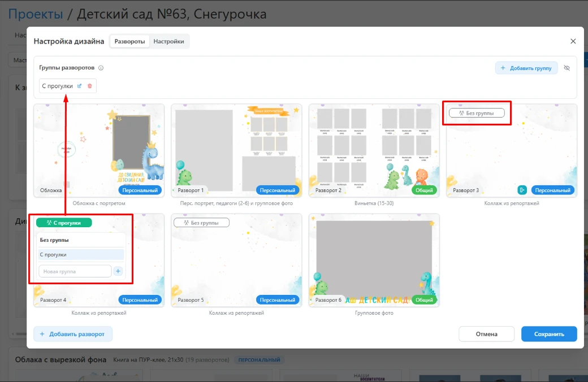The height and width of the screenshot is (382, 588).
Task: Cancel the dialog with Отмена
Action: tap(486, 334)
